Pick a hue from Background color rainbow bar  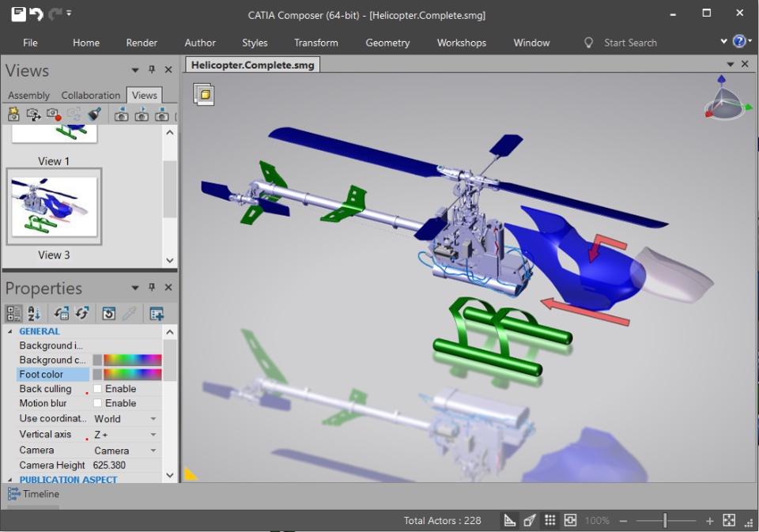pyautogui.click(x=132, y=360)
